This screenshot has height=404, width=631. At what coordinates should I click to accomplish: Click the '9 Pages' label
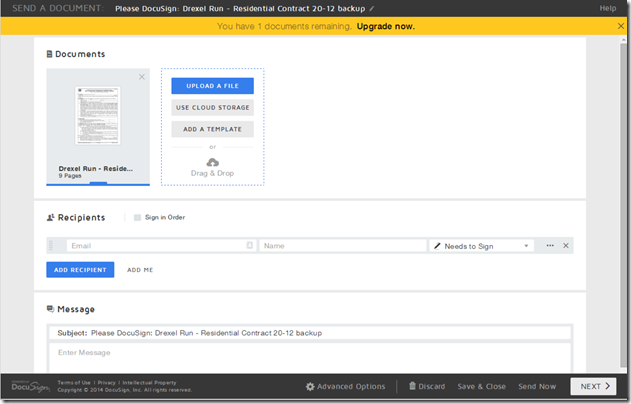(70, 176)
